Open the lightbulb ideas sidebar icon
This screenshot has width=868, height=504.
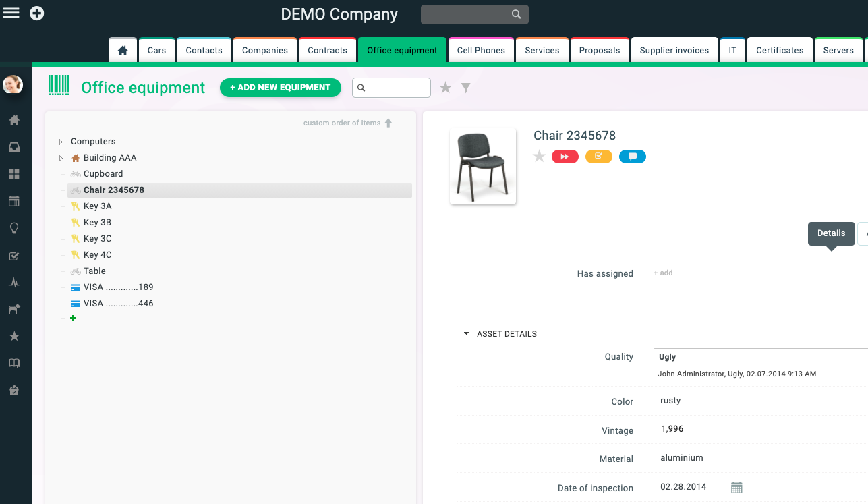pos(13,228)
